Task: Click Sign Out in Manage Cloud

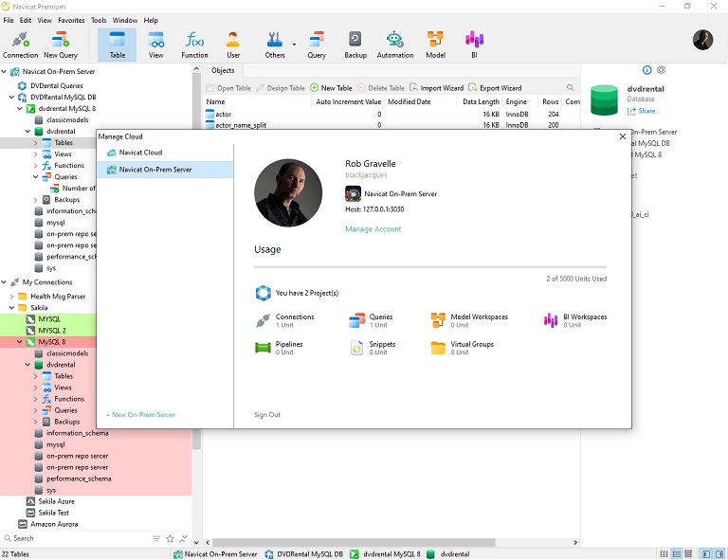Action: [x=267, y=415]
